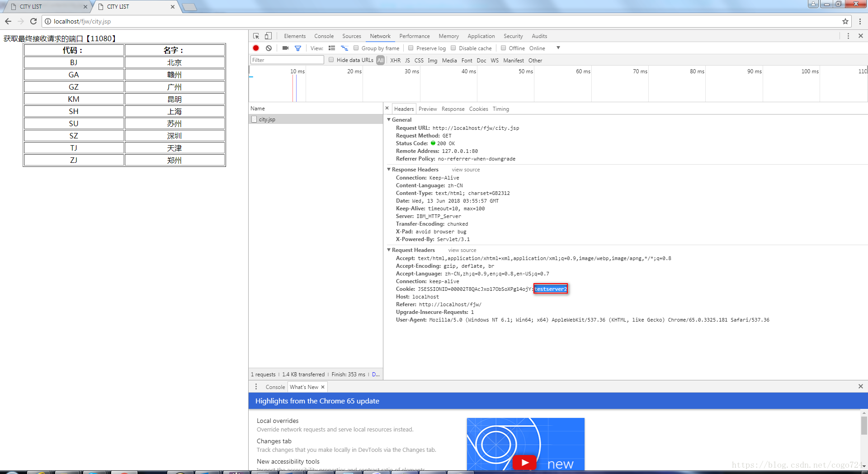Show the Preview tab of the request
Viewport: 868px width, 474px height.
click(428, 109)
